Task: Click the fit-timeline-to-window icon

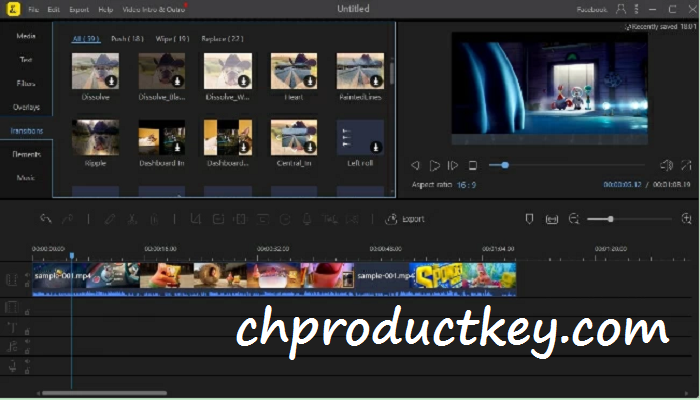Action: click(x=552, y=219)
